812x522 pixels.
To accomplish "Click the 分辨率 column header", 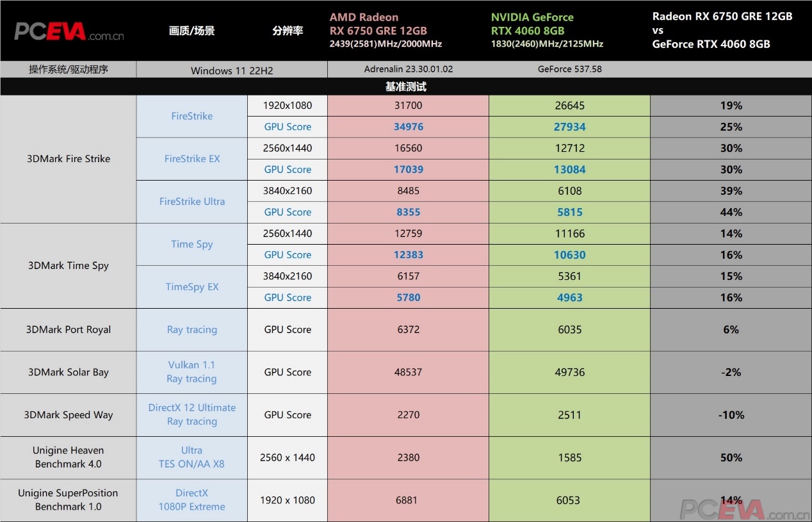I will click(x=288, y=31).
